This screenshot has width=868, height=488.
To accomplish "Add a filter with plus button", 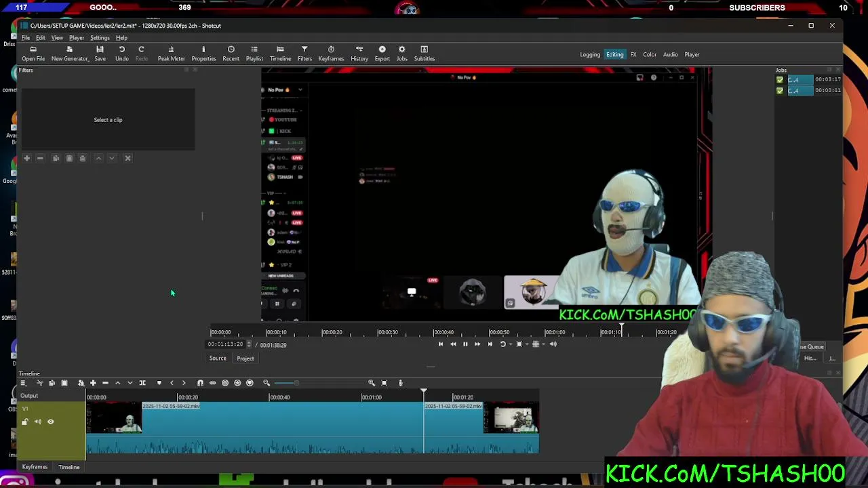I will (x=26, y=158).
